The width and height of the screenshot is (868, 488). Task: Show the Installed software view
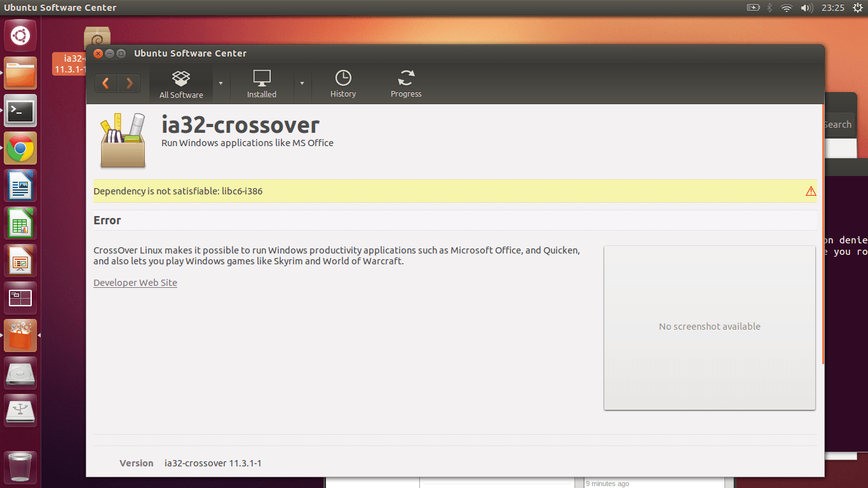pyautogui.click(x=262, y=85)
